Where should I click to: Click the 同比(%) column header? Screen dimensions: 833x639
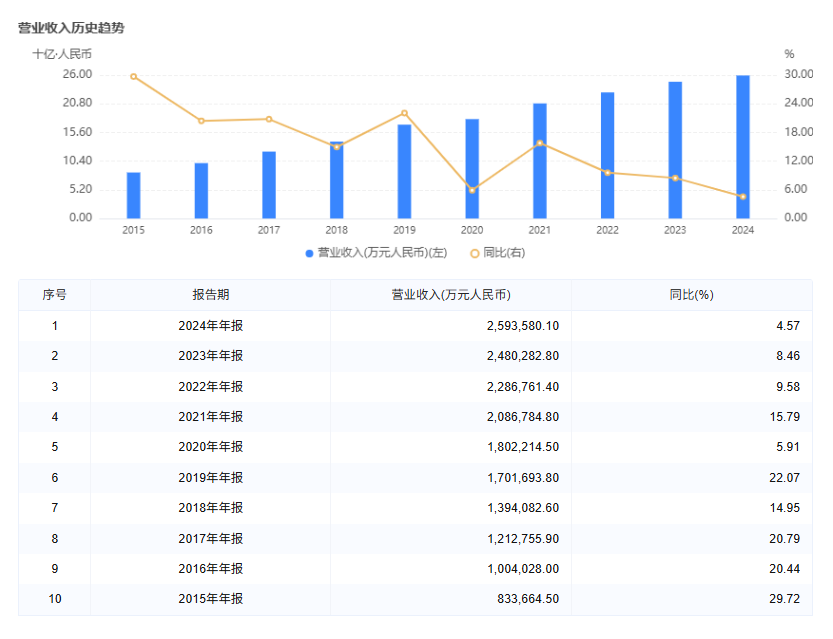point(692,295)
